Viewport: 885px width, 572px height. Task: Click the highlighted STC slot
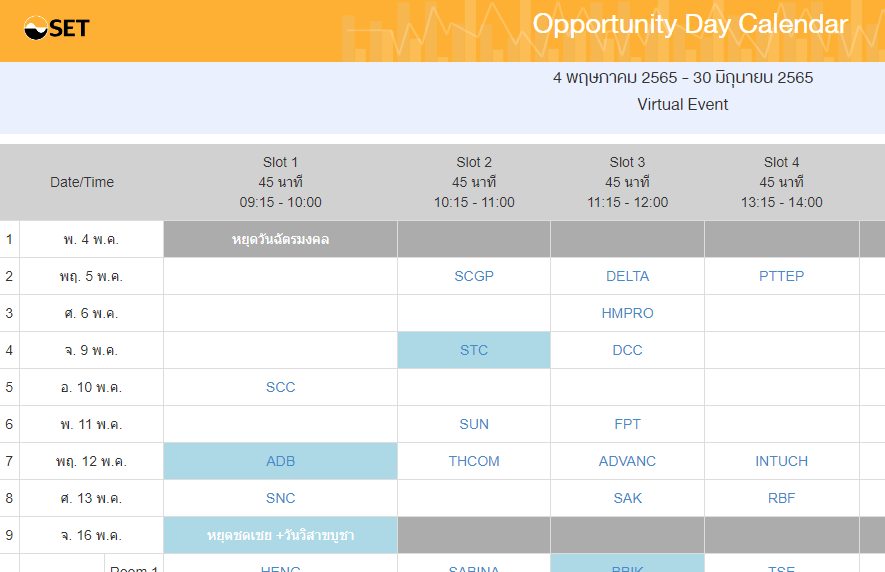(474, 350)
